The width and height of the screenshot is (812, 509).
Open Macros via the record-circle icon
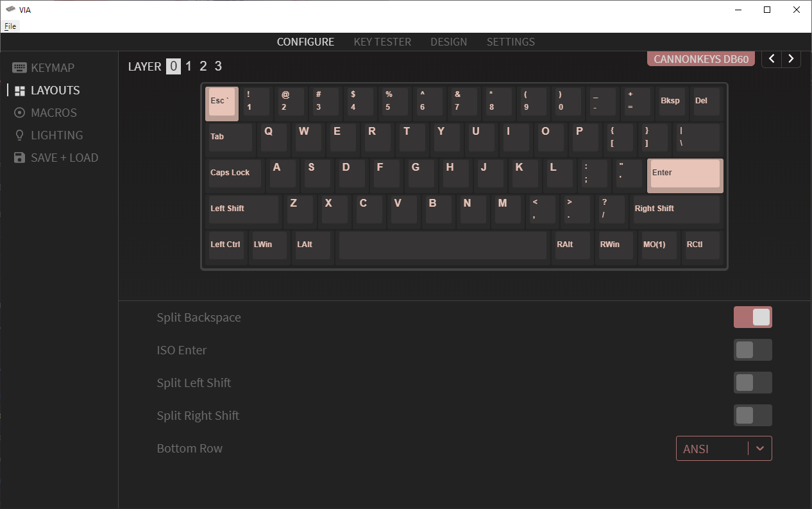[x=19, y=113]
